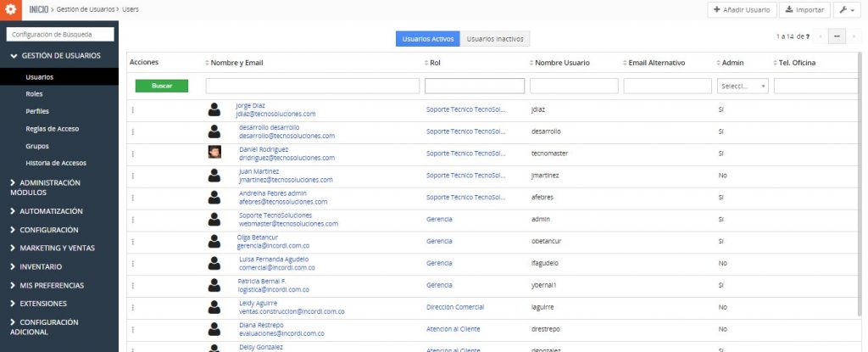Sort by Rol column header

click(434, 63)
